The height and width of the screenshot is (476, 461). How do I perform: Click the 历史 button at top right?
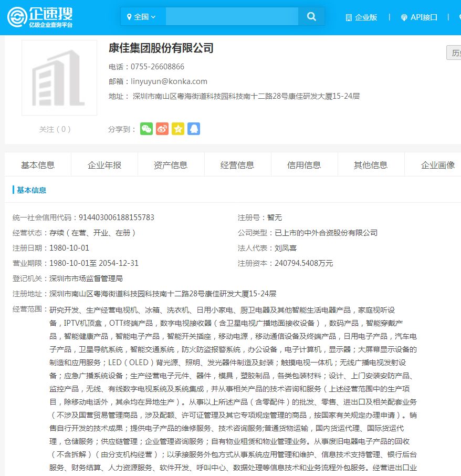(454, 53)
